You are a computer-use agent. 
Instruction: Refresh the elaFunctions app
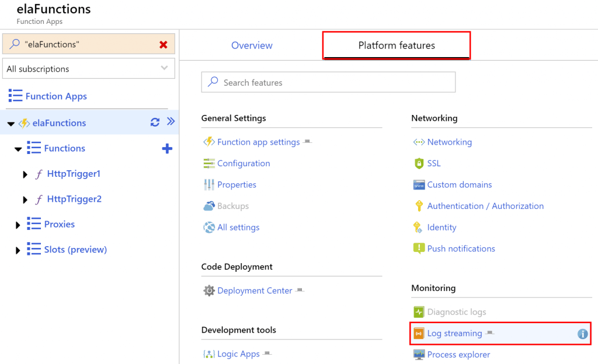pos(155,123)
